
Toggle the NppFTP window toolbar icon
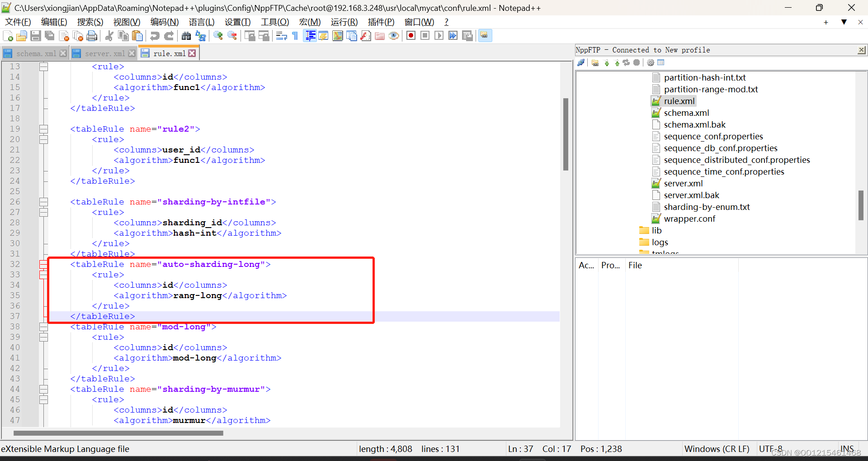pos(485,36)
